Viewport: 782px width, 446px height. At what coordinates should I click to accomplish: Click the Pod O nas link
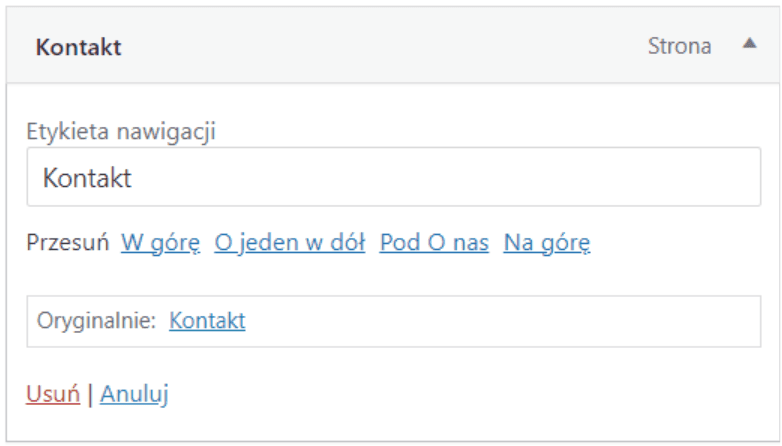pos(434,242)
